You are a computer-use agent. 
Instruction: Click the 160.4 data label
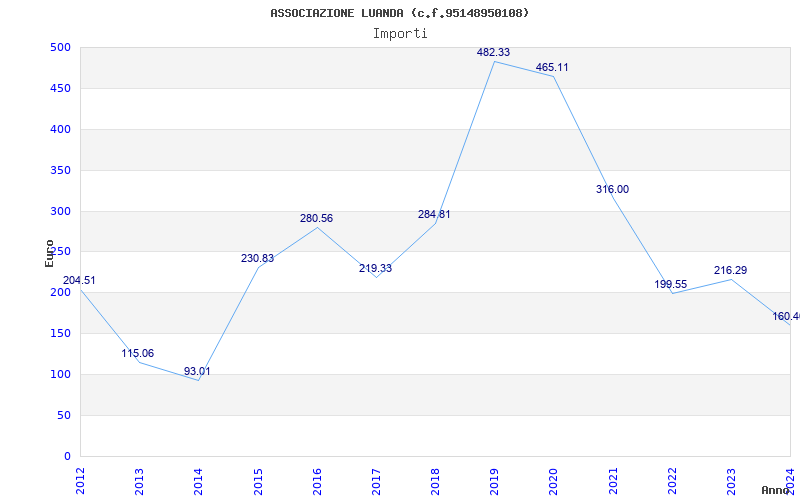tap(786, 316)
